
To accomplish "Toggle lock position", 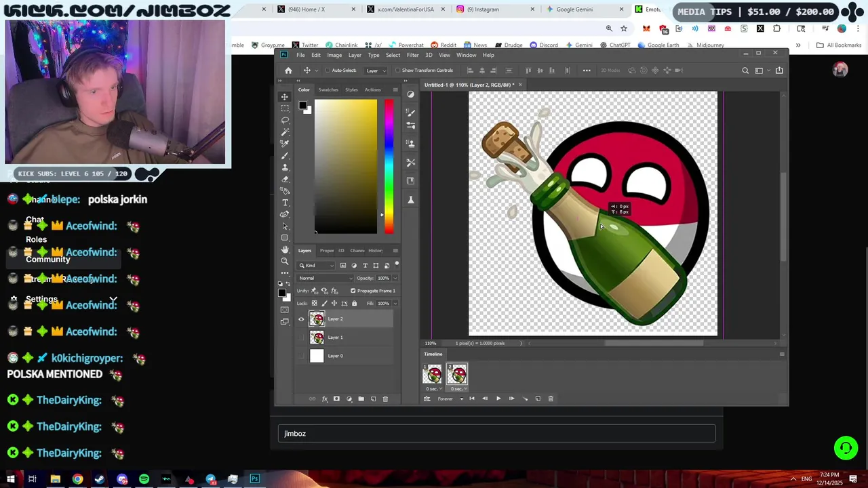I will click(x=334, y=303).
